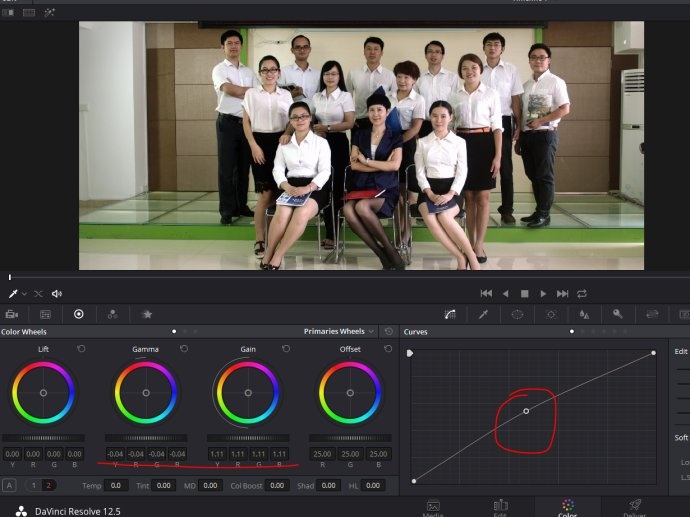Click the Gain Y value field

(x=217, y=454)
